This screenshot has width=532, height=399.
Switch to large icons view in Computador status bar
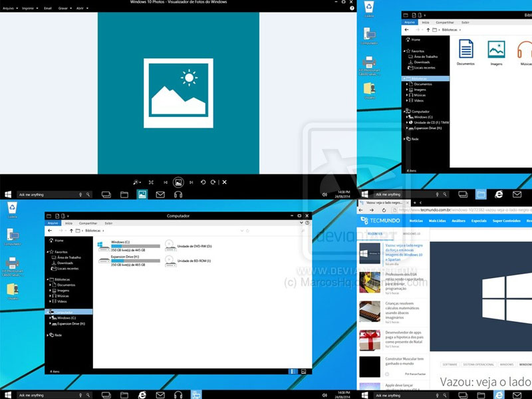tap(304, 372)
